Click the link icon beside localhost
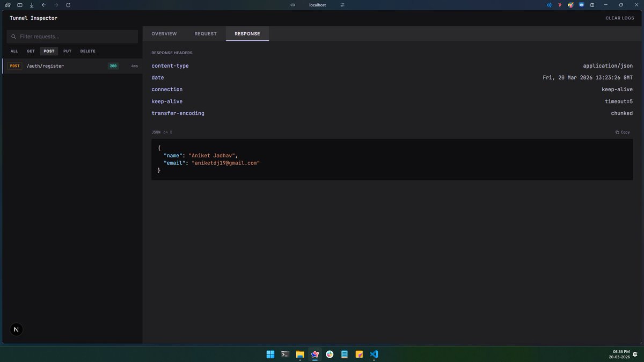The width and height of the screenshot is (644, 362). pyautogui.click(x=293, y=5)
